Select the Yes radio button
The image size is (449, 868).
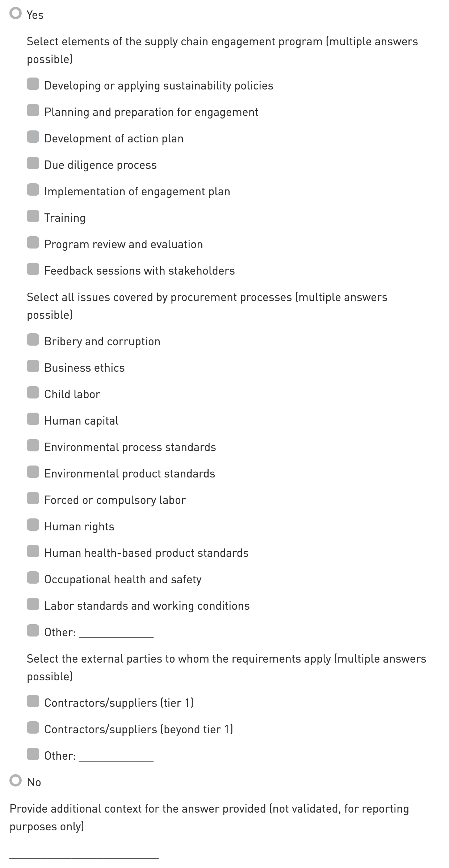(x=16, y=14)
